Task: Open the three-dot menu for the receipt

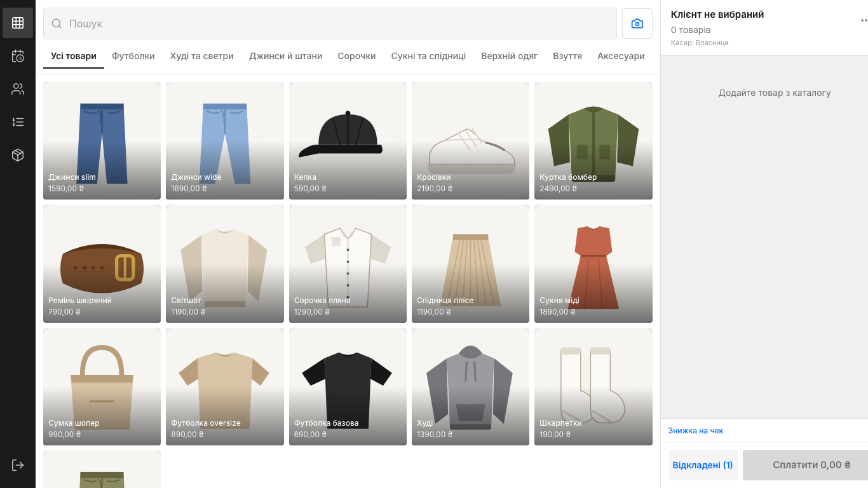Action: [x=864, y=20]
